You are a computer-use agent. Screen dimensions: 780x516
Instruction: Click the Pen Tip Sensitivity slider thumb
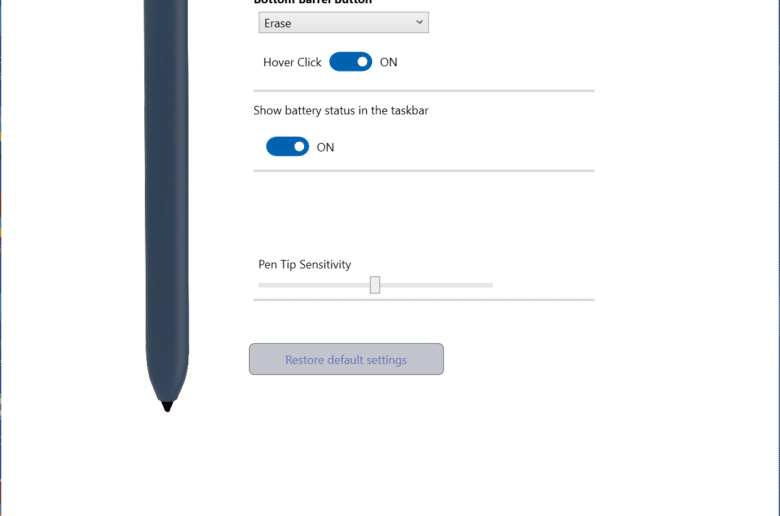pos(375,285)
